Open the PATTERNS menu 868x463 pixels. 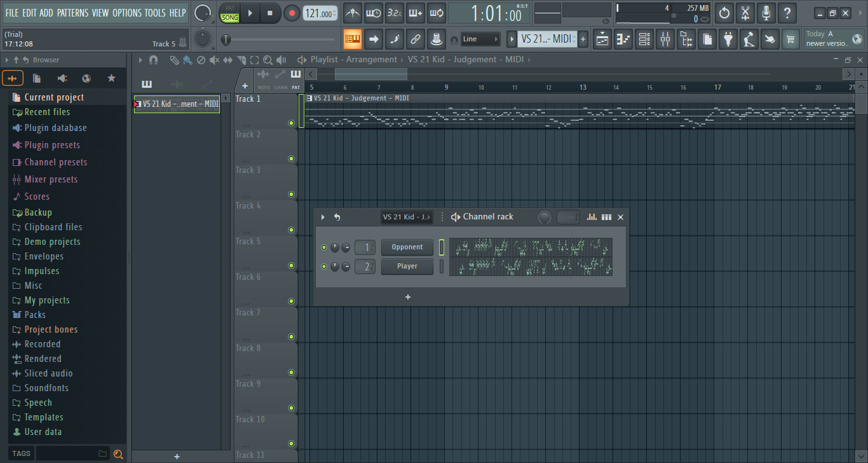pyautogui.click(x=72, y=12)
